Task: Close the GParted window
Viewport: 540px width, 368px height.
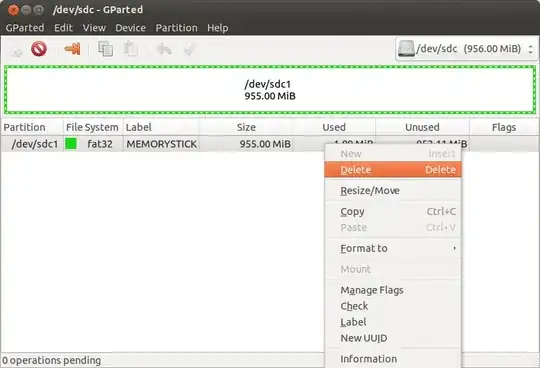Action: 13,10
